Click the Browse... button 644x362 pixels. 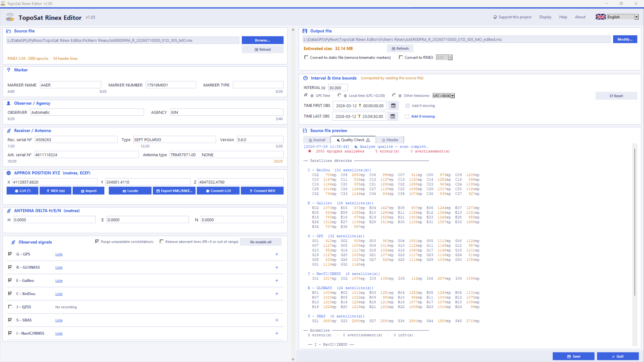[262, 40]
